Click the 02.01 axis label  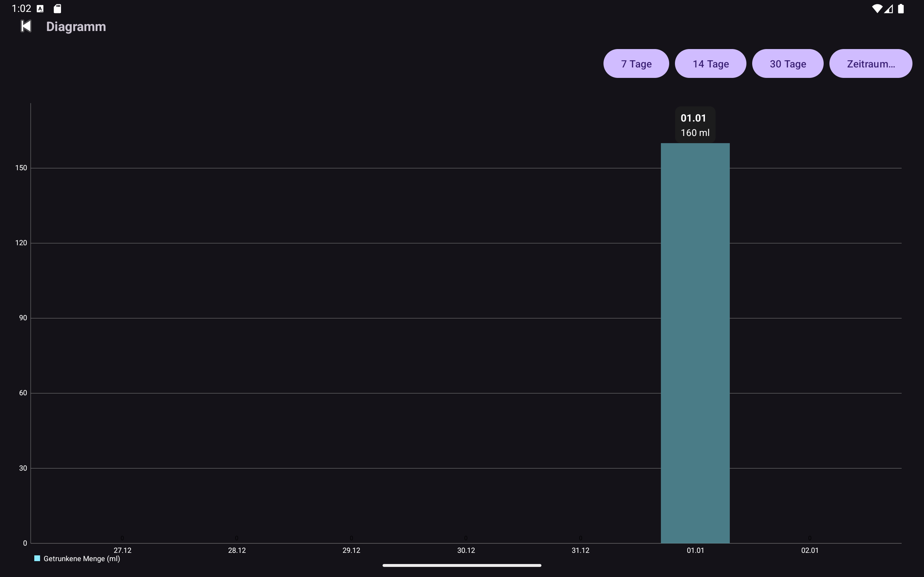810,550
